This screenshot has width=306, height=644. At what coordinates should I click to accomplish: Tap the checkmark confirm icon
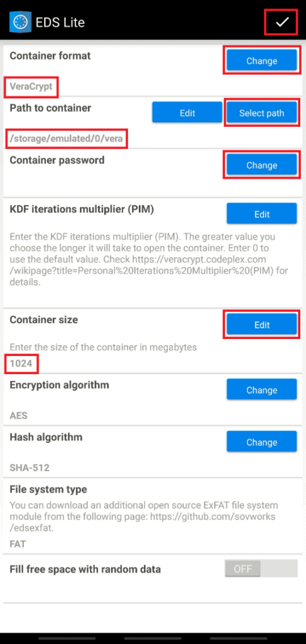pos(281,22)
